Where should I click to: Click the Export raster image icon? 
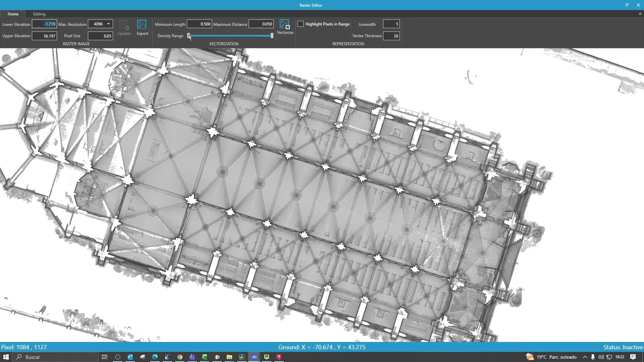click(x=142, y=25)
